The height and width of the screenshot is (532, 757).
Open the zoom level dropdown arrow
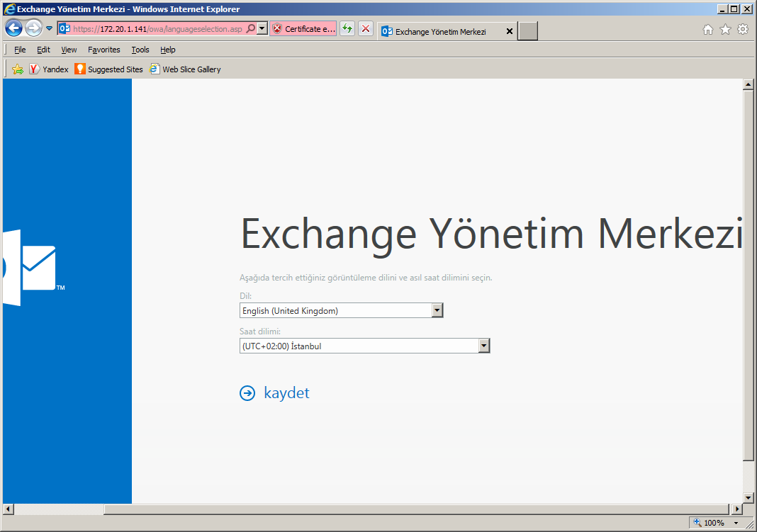[736, 523]
